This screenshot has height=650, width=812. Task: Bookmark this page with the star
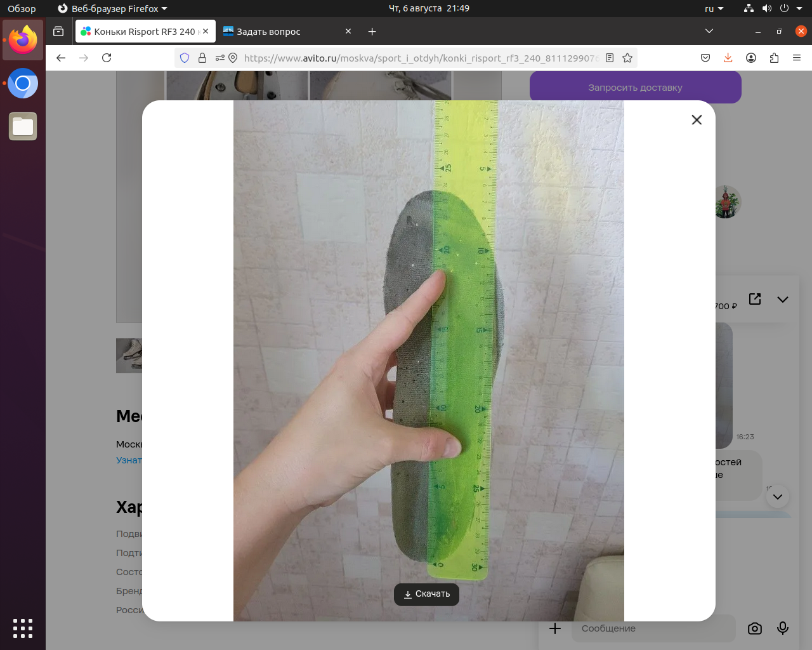point(627,58)
